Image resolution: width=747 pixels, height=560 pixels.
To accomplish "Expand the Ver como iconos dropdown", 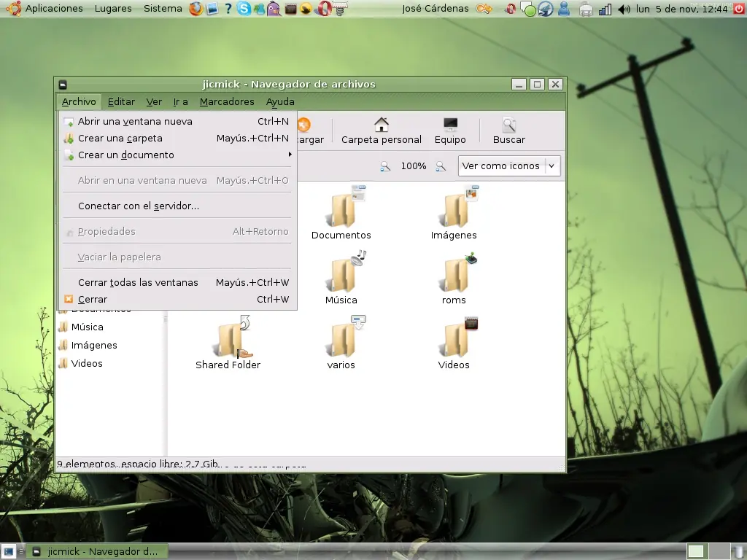I will [508, 166].
